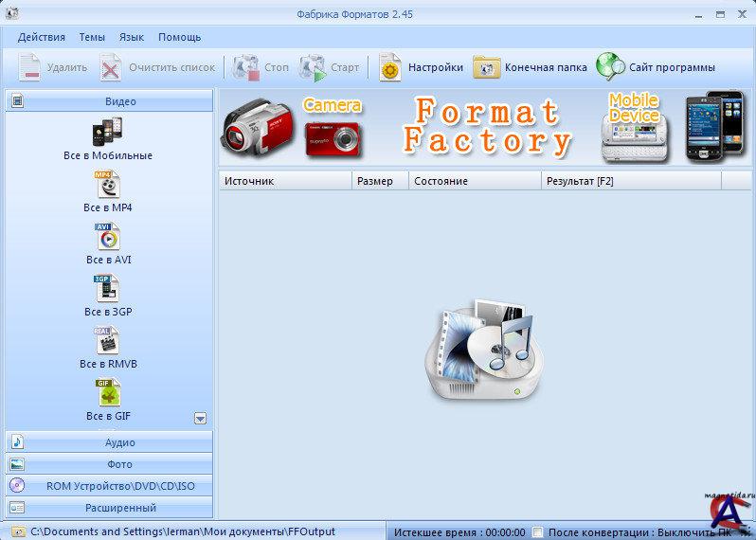Open the 'Действия' menu

click(41, 37)
